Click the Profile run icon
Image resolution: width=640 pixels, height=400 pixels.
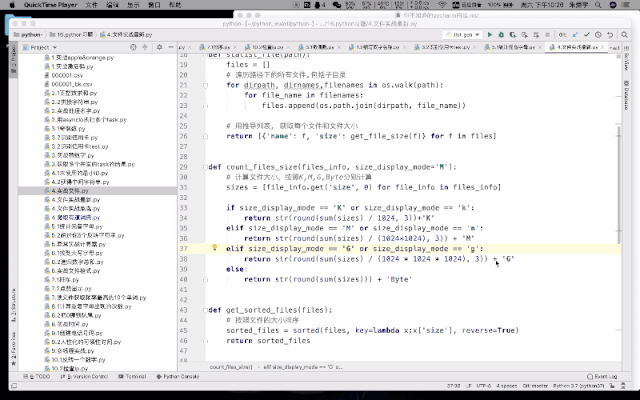(x=524, y=35)
